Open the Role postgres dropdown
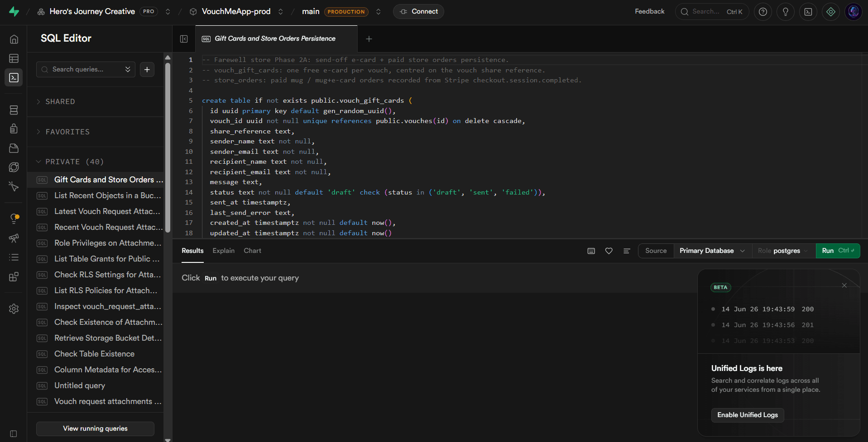 [x=784, y=251]
